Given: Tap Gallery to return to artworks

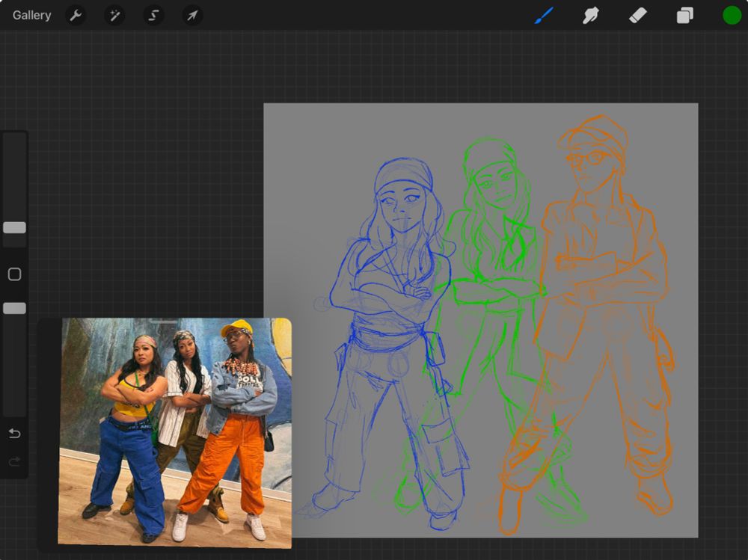Looking at the screenshot, I should 31,14.
